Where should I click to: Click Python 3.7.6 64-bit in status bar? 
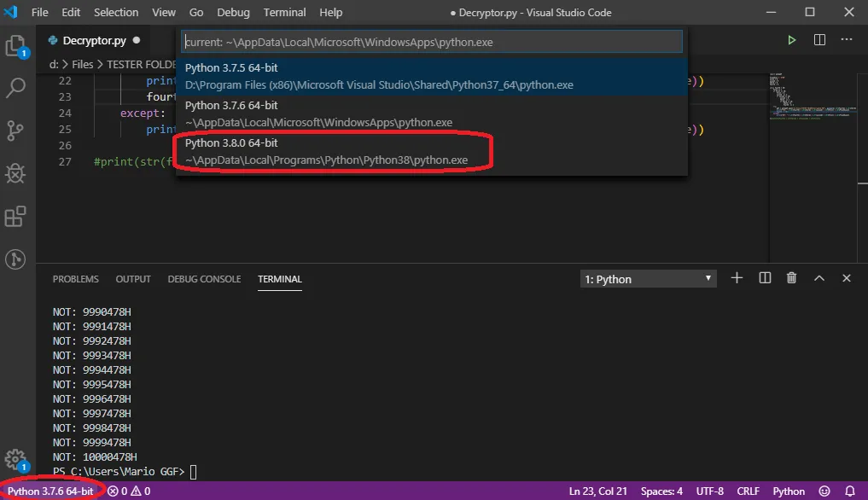50,491
